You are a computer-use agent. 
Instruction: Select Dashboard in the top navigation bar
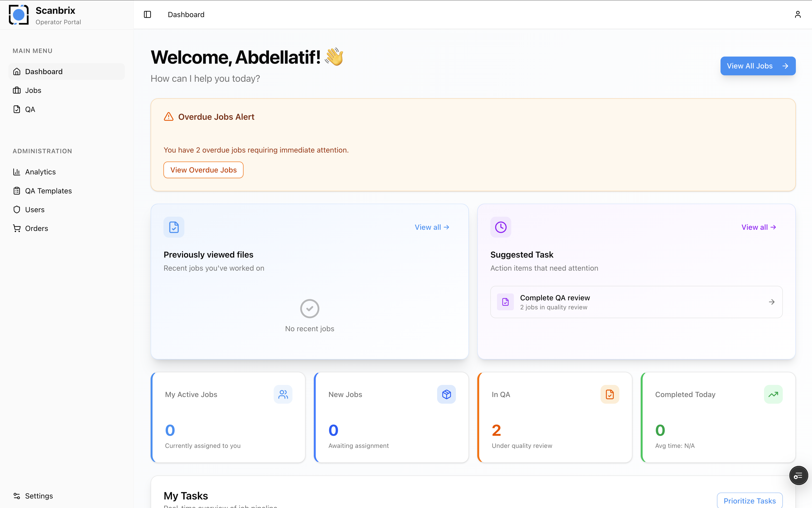click(x=186, y=14)
